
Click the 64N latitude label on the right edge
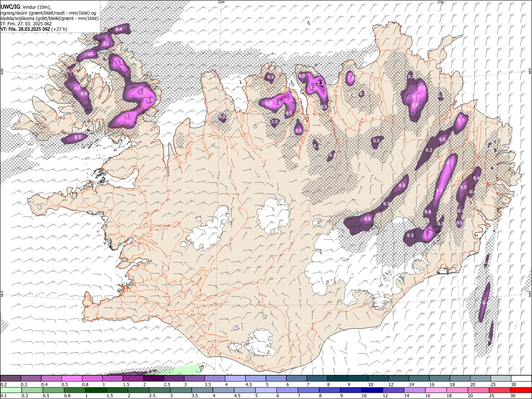tap(530, 294)
